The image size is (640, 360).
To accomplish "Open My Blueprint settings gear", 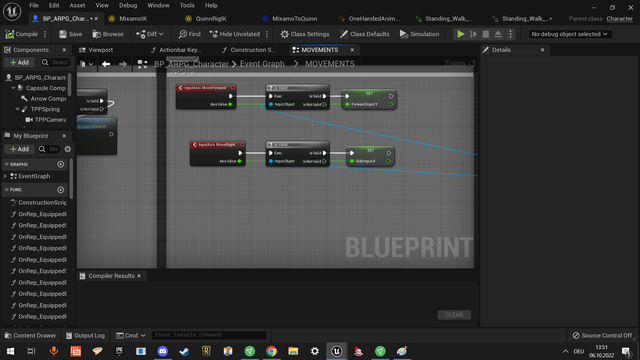I will pos(68,149).
